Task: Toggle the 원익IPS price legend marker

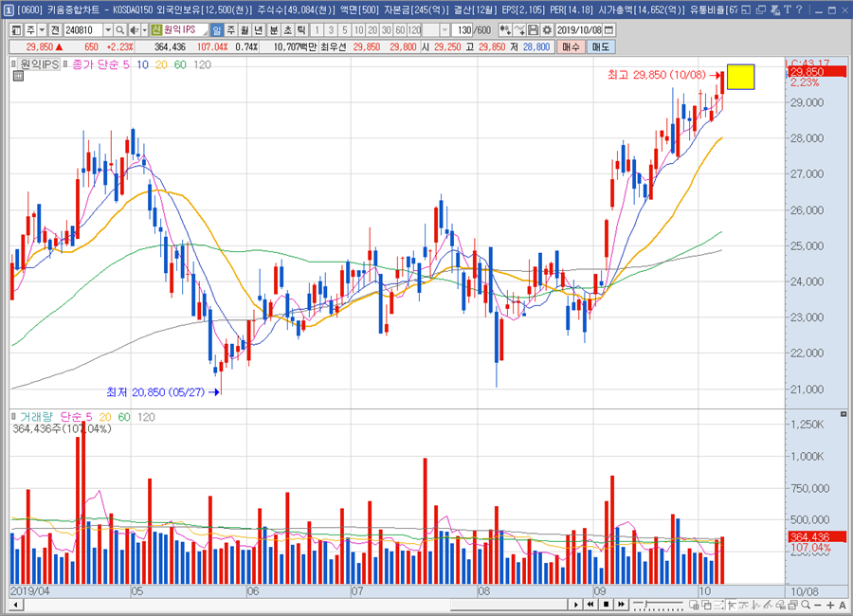Action: pyautogui.click(x=13, y=64)
